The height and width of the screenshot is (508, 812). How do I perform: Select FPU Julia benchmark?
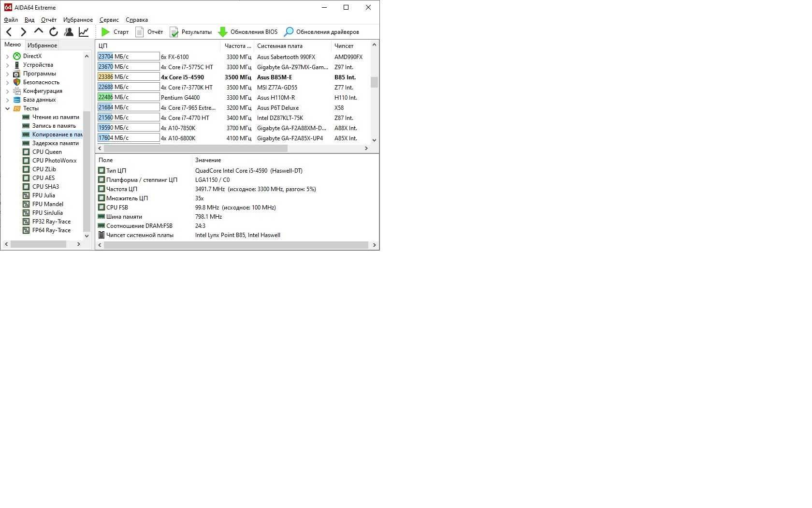[39, 195]
